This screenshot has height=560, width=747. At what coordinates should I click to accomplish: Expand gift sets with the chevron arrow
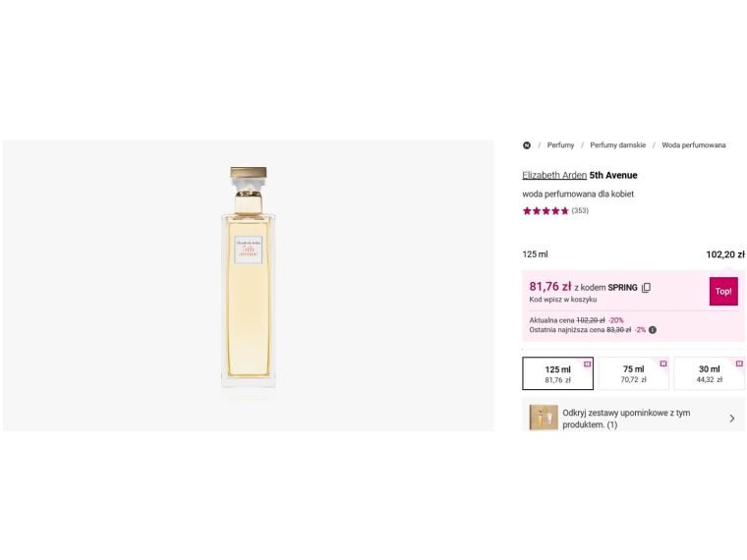pyautogui.click(x=731, y=419)
